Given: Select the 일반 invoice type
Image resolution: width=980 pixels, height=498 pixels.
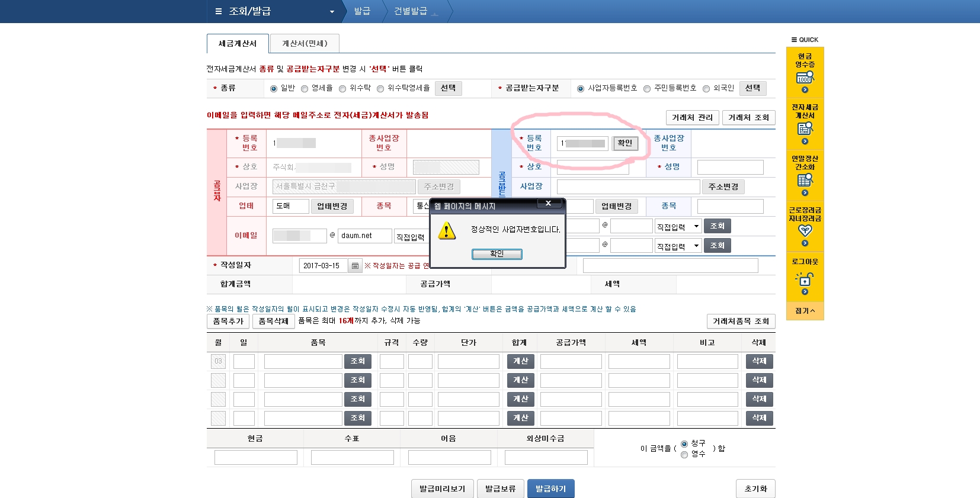Looking at the screenshot, I should (x=274, y=89).
